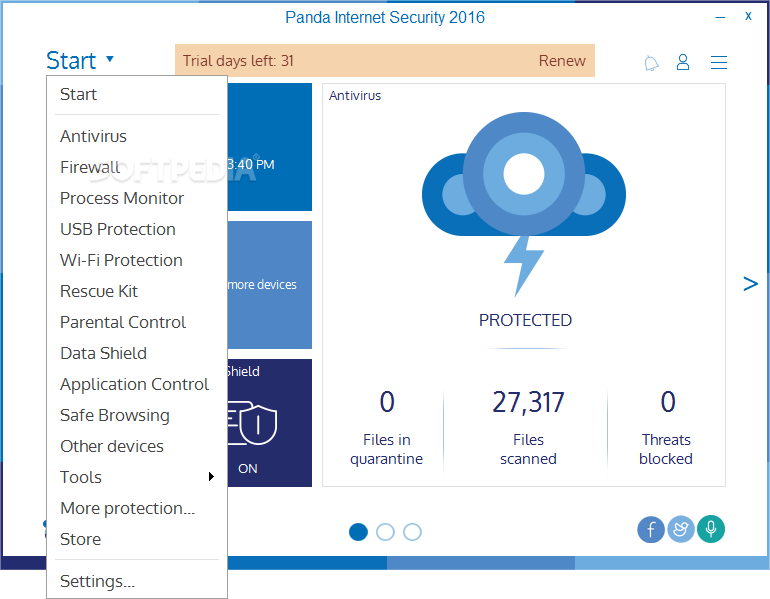Viewport: 770px width, 599px height.
Task: Select Wi-Fi Protection menu entry
Action: click(137, 260)
